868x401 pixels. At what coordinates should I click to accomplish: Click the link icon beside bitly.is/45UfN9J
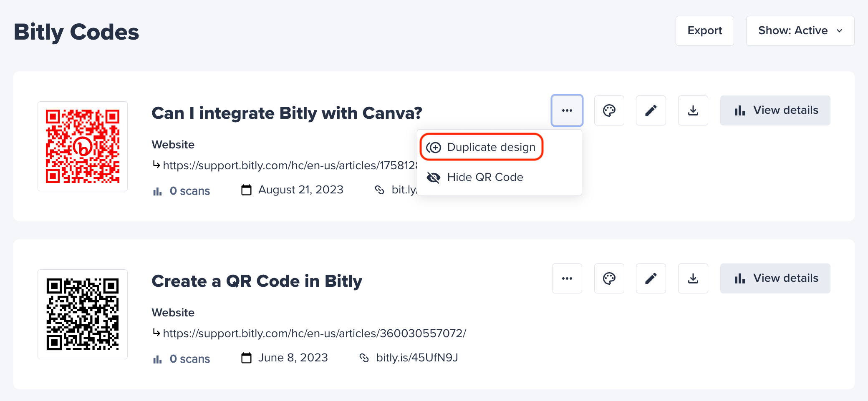click(x=363, y=357)
